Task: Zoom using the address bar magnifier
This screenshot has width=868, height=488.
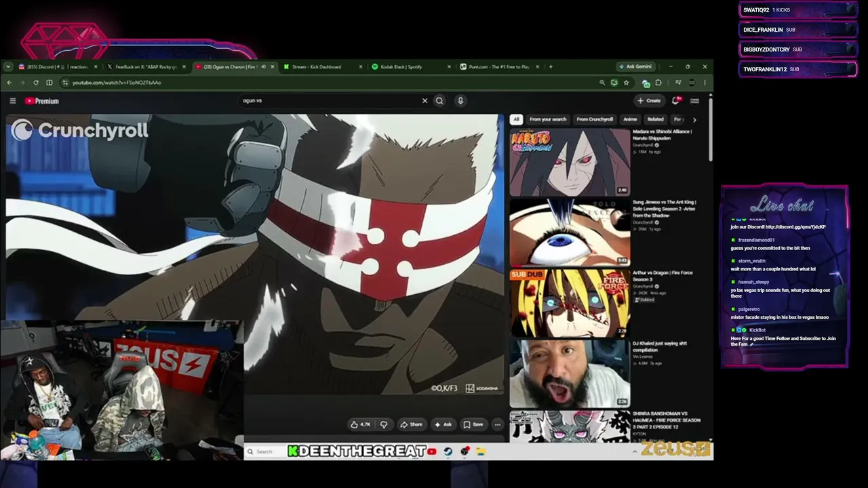Action: point(601,83)
